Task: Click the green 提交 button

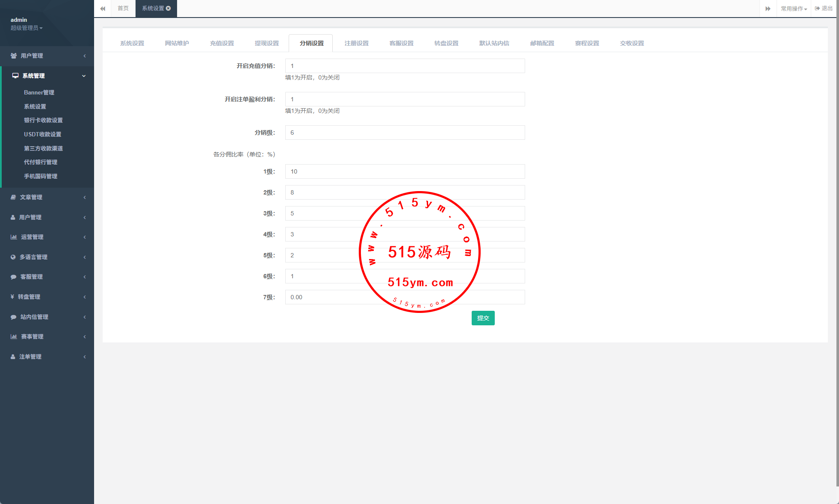Action: pyautogui.click(x=483, y=318)
